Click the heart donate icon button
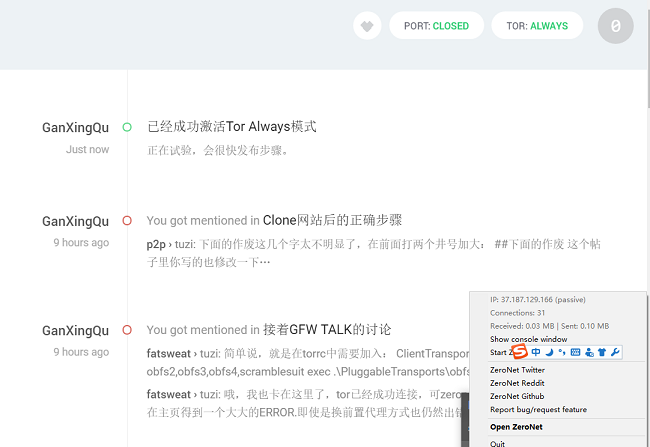Image resolution: width=650 pixels, height=447 pixels. coord(367,26)
